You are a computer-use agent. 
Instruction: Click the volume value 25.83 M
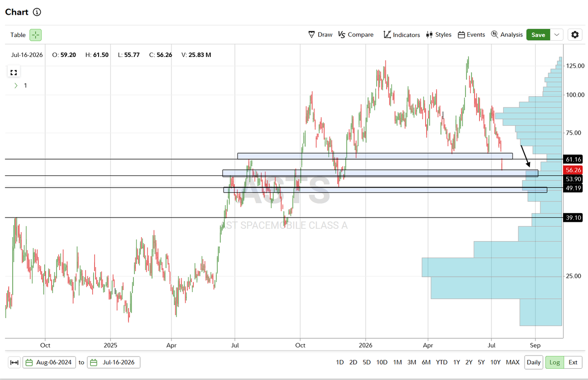200,55
